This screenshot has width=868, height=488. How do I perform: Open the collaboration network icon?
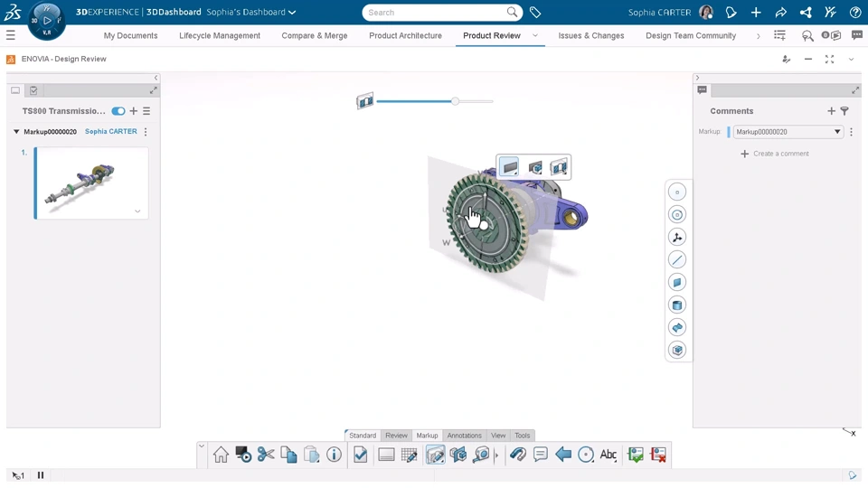pos(806,12)
